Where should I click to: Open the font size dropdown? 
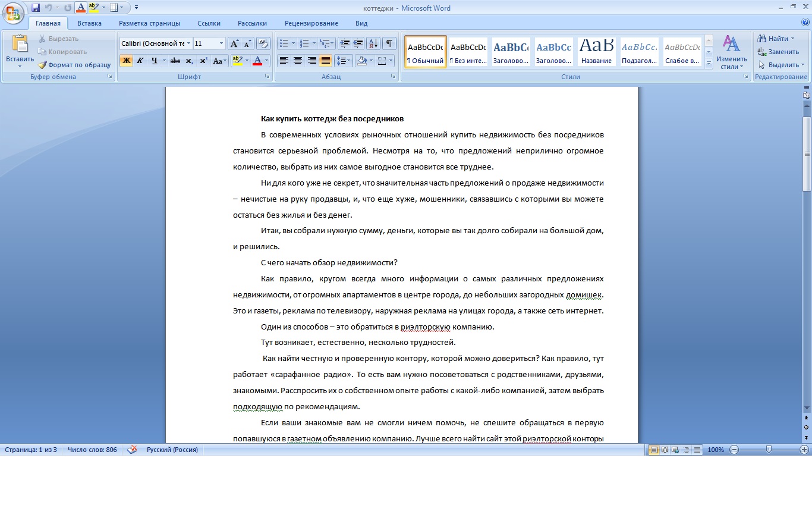click(x=222, y=43)
